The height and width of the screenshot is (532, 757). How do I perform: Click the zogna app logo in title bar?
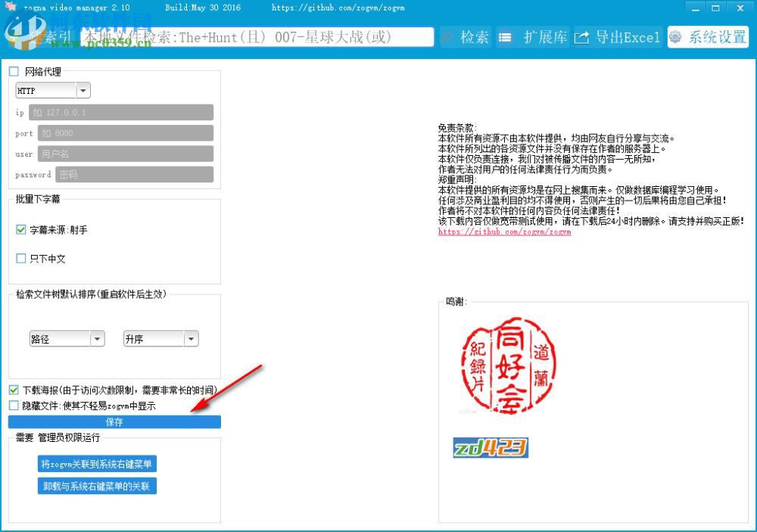pos(11,8)
